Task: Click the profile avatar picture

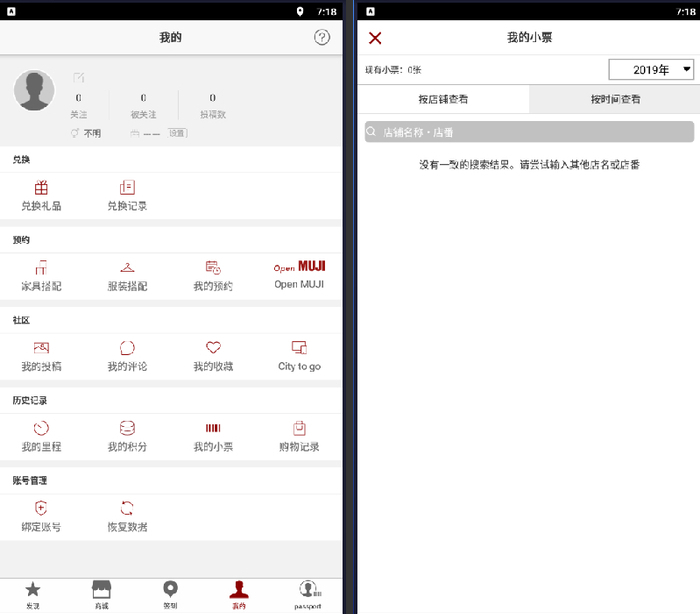Action: (x=34, y=90)
